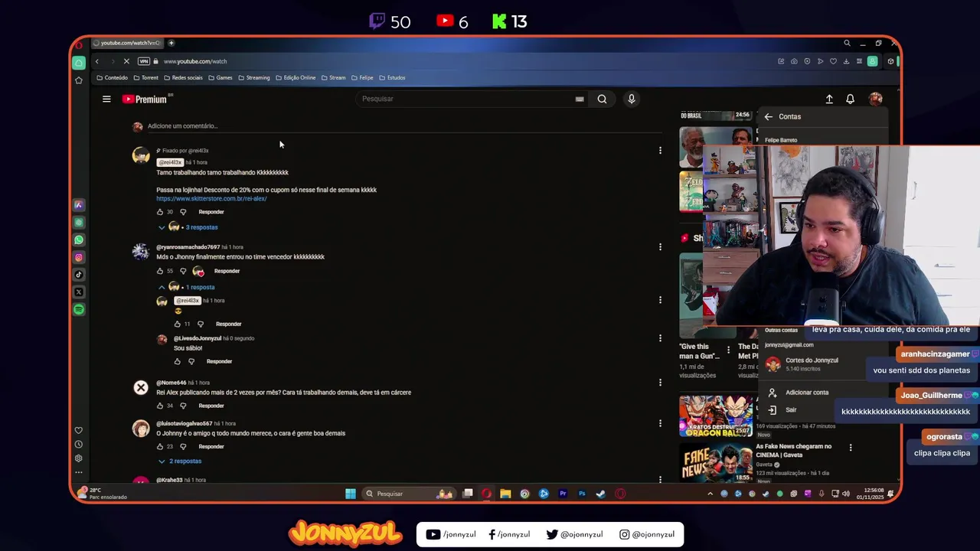
Task: Dislike the @luisotaviogalvao567 comment
Action: point(183,446)
